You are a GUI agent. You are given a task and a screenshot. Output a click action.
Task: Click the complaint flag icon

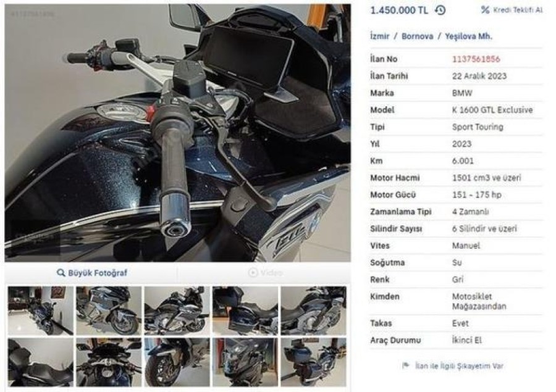[x=406, y=365]
